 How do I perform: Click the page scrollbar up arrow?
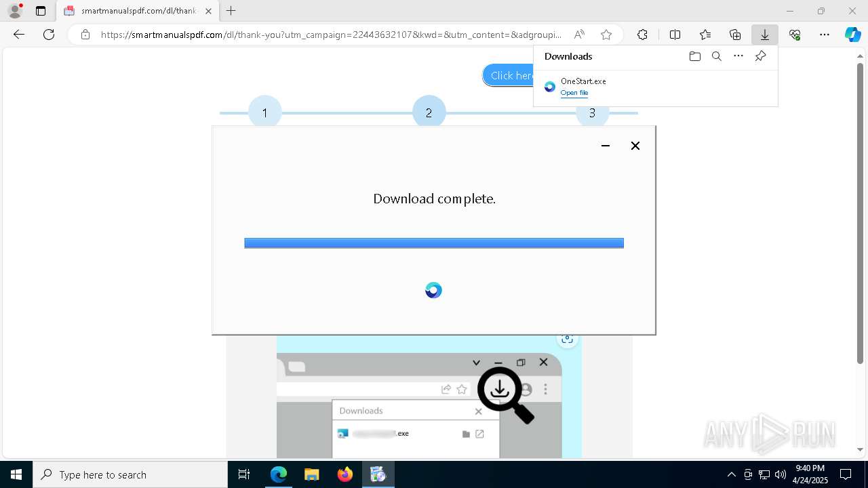click(861, 57)
